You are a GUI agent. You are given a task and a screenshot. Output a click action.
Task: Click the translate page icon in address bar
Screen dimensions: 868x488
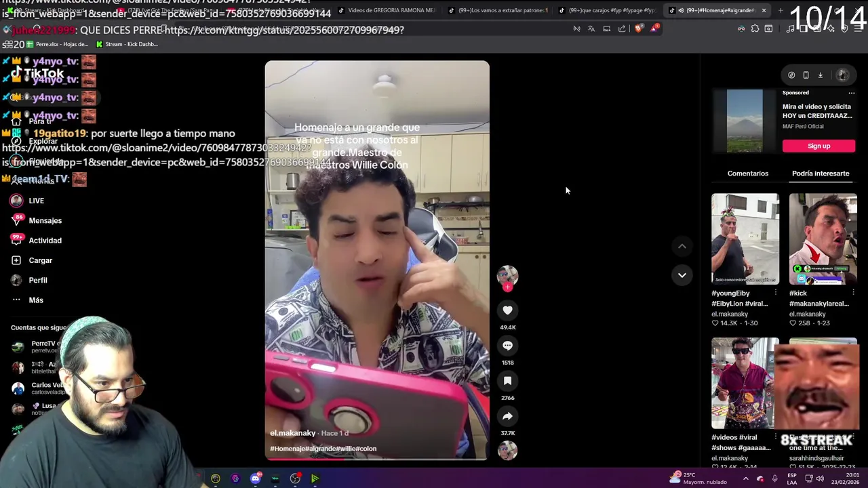pyautogui.click(x=591, y=28)
